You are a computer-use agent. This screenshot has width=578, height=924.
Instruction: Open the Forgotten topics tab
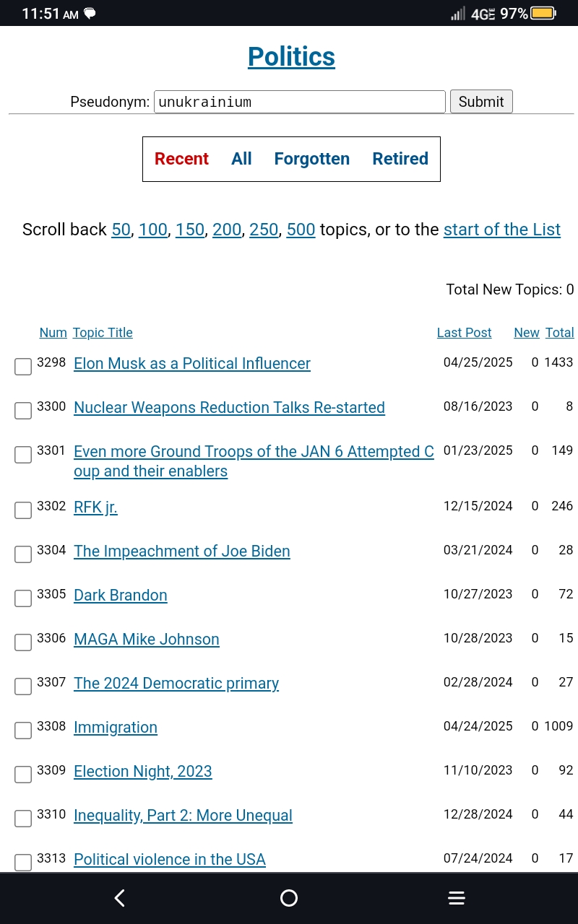coord(311,159)
